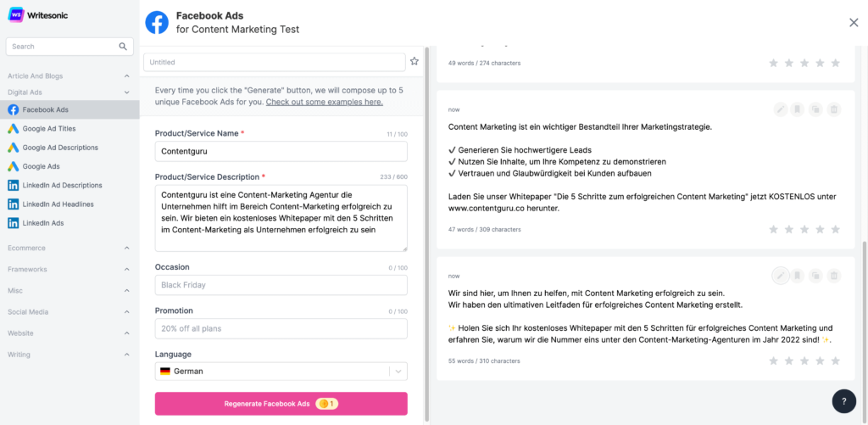Open the help question mark bubble
The width and height of the screenshot is (868, 425).
pyautogui.click(x=843, y=401)
